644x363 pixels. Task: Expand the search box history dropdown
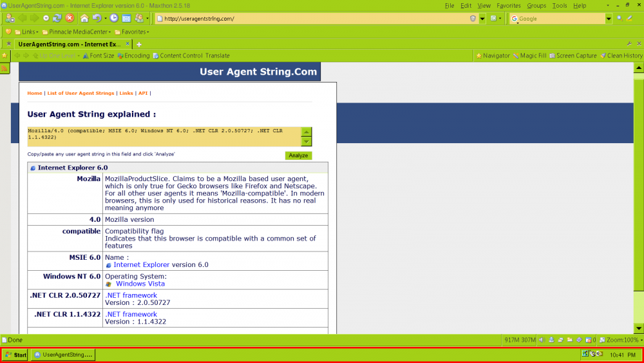[x=609, y=19]
